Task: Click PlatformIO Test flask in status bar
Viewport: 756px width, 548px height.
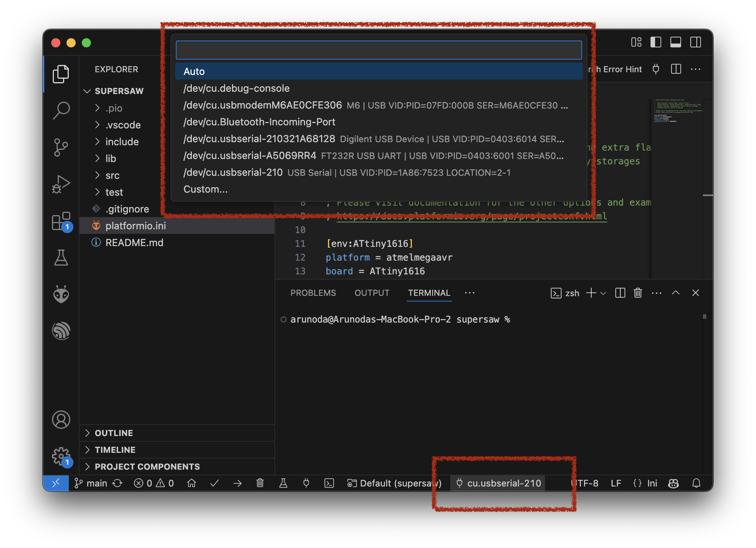Action: click(x=283, y=483)
